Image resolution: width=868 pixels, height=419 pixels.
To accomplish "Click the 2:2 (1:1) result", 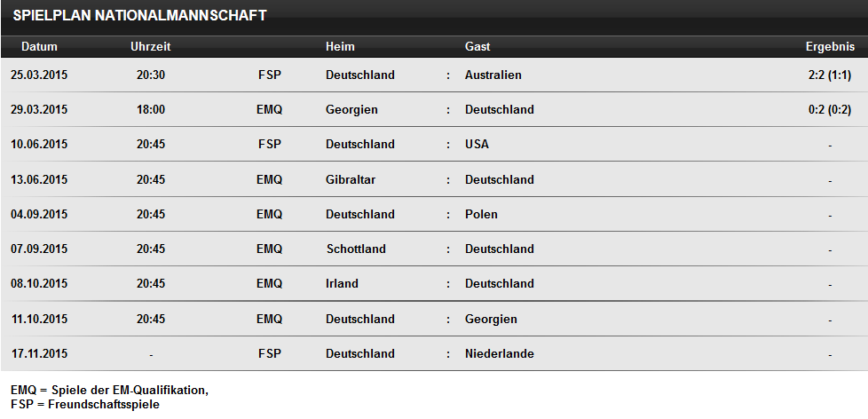I will tap(830, 75).
